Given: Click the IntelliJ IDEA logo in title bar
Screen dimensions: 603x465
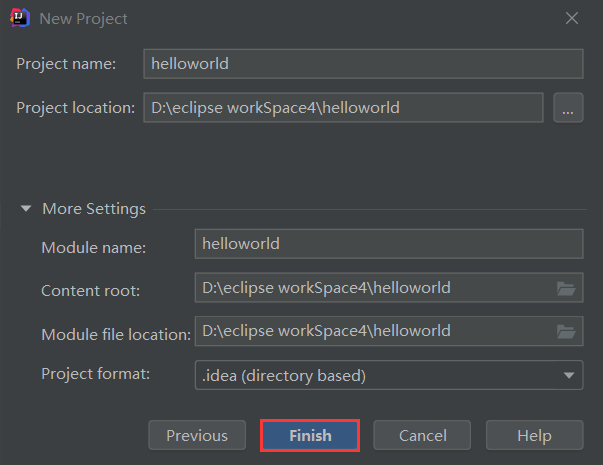Looking at the screenshot, I should point(20,18).
